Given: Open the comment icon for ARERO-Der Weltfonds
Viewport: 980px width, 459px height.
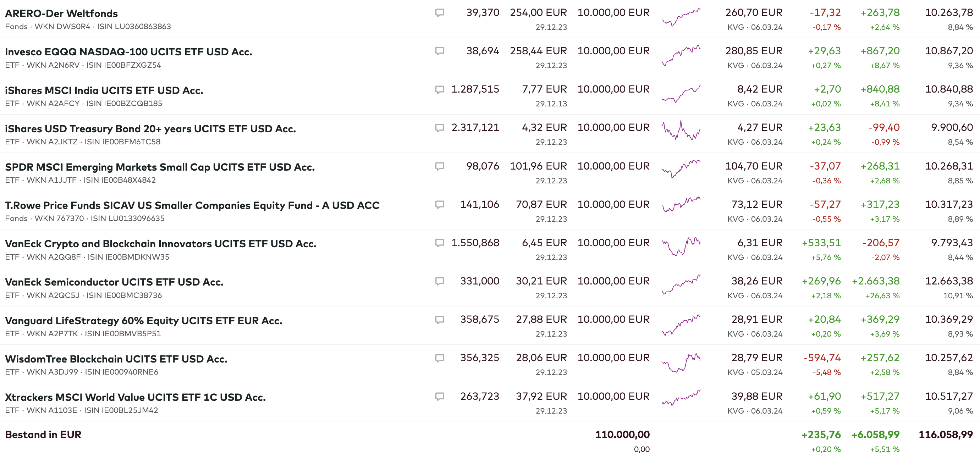Looking at the screenshot, I should (x=439, y=13).
